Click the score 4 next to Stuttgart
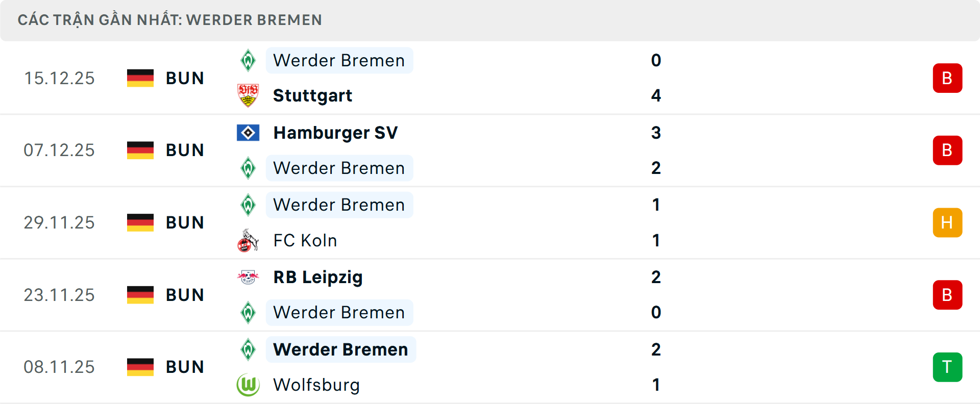Screen dimensions: 980x404 pos(656,95)
